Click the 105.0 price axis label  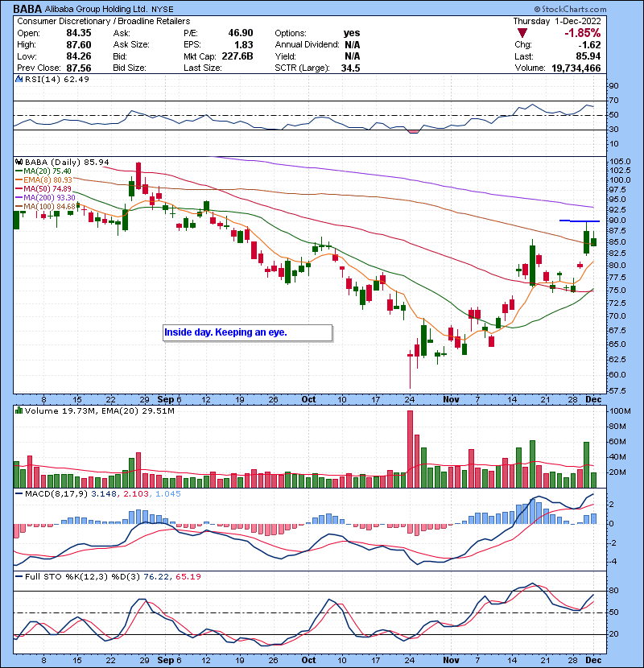click(620, 162)
